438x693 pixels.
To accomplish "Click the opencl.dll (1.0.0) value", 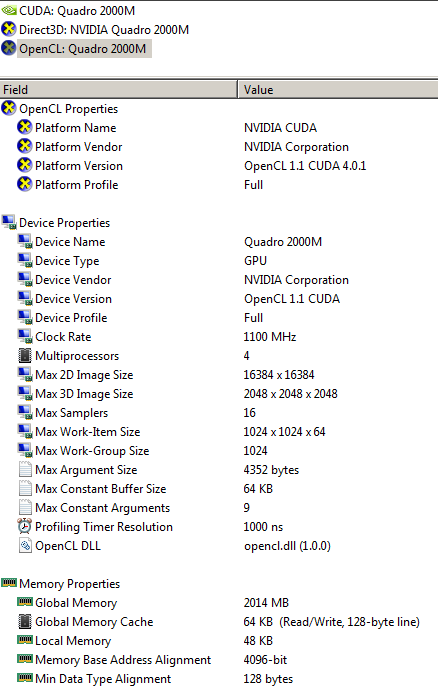I will (287, 546).
